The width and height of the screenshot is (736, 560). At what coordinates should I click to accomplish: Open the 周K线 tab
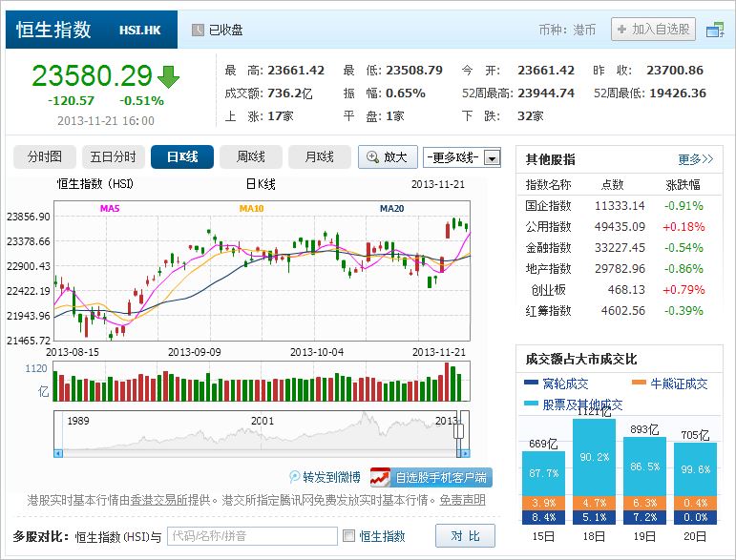pyautogui.click(x=251, y=156)
